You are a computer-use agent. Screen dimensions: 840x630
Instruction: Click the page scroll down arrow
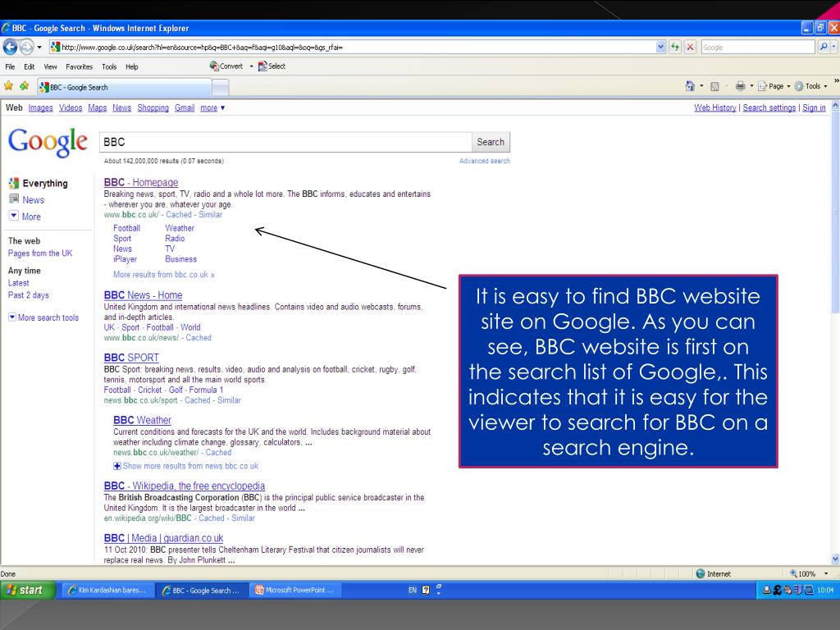click(x=835, y=559)
